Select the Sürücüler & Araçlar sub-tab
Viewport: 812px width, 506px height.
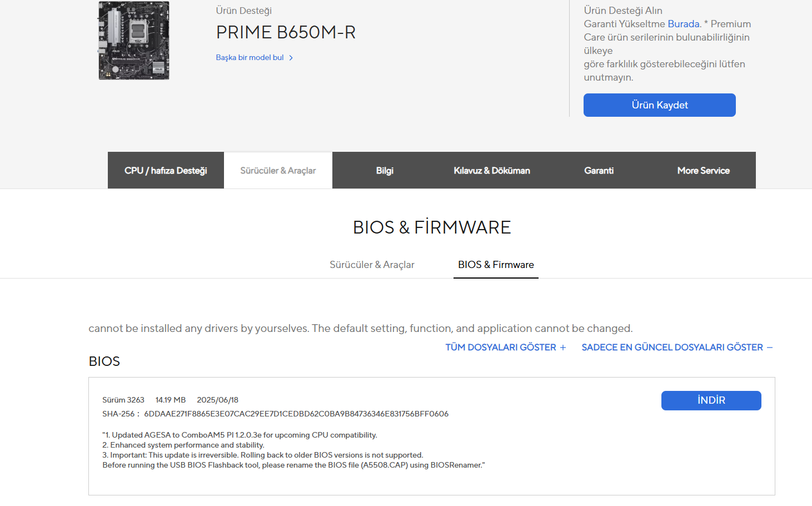(372, 265)
